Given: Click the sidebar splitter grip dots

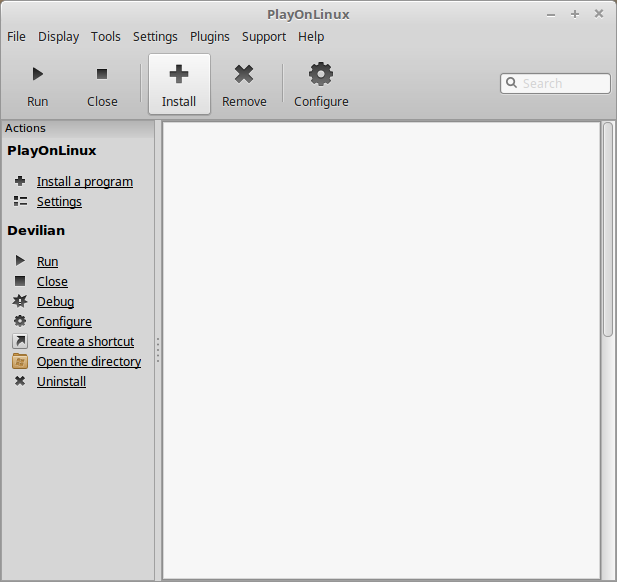Looking at the screenshot, I should pyautogui.click(x=158, y=350).
